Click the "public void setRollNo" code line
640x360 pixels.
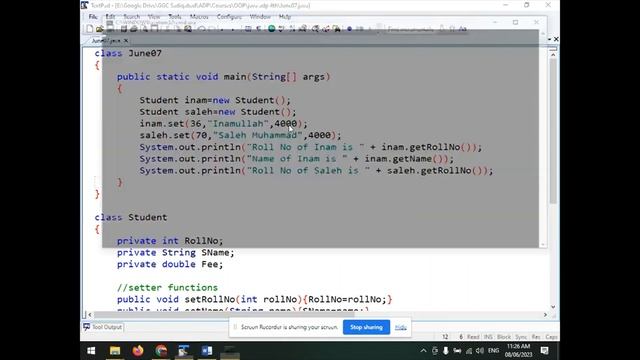coord(255,299)
